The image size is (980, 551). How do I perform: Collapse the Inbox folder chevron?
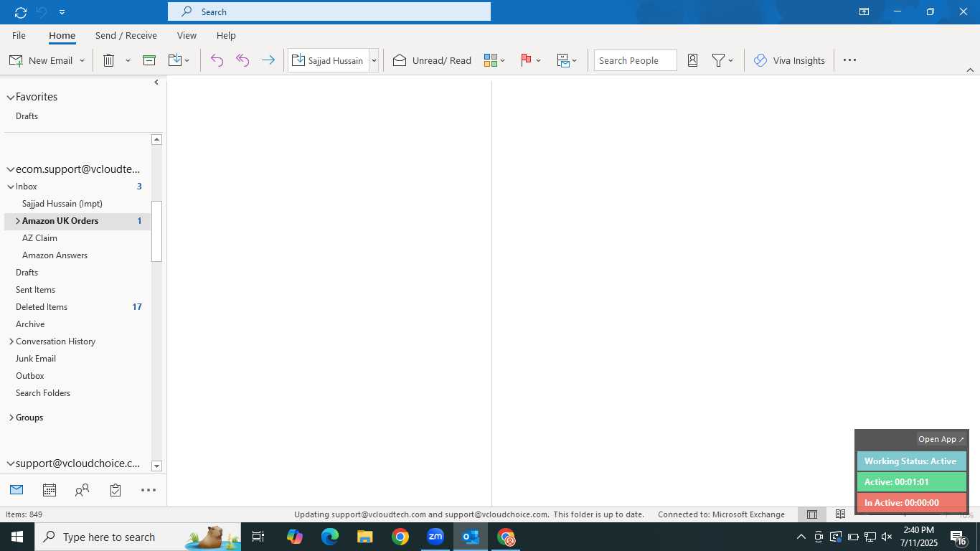(x=11, y=187)
